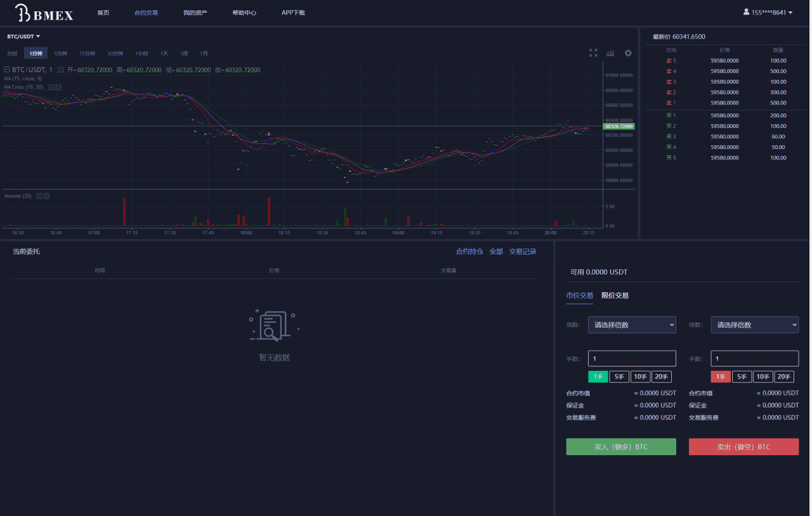
Task: Focus the sell-side 手数 input field
Action: pyautogui.click(x=754, y=359)
